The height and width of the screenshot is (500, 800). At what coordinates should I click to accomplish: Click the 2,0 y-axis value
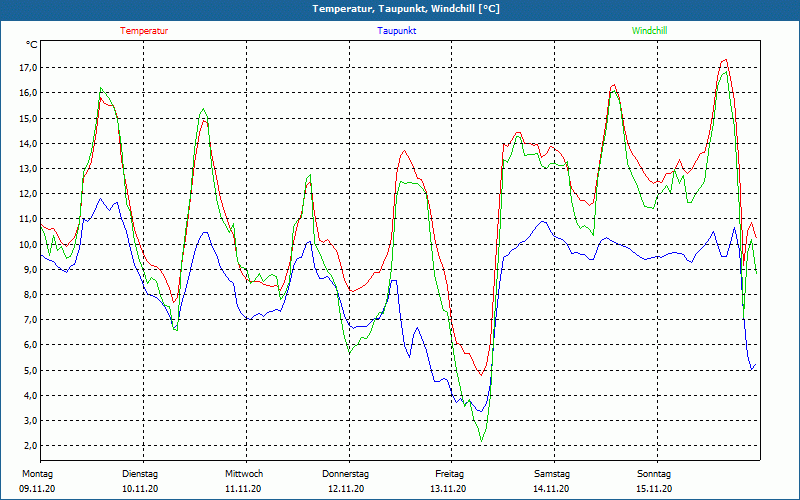tap(30, 446)
